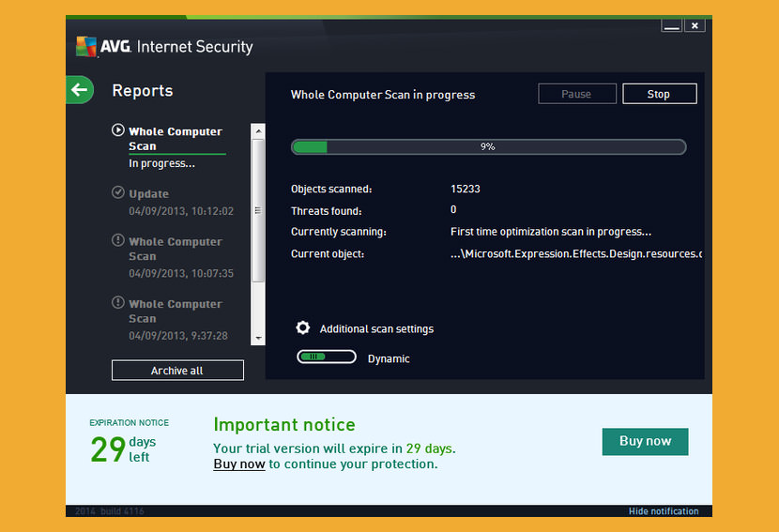Open Additional scan settings
Viewport: 779px width, 532px height.
pos(376,328)
